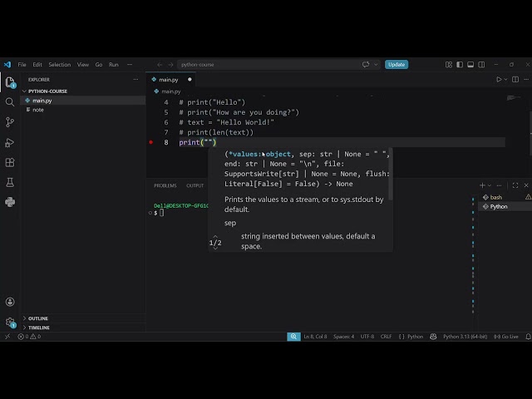Click the errors and warnings count
The width and height of the screenshot is (532, 399).
pyautogui.click(x=29, y=337)
